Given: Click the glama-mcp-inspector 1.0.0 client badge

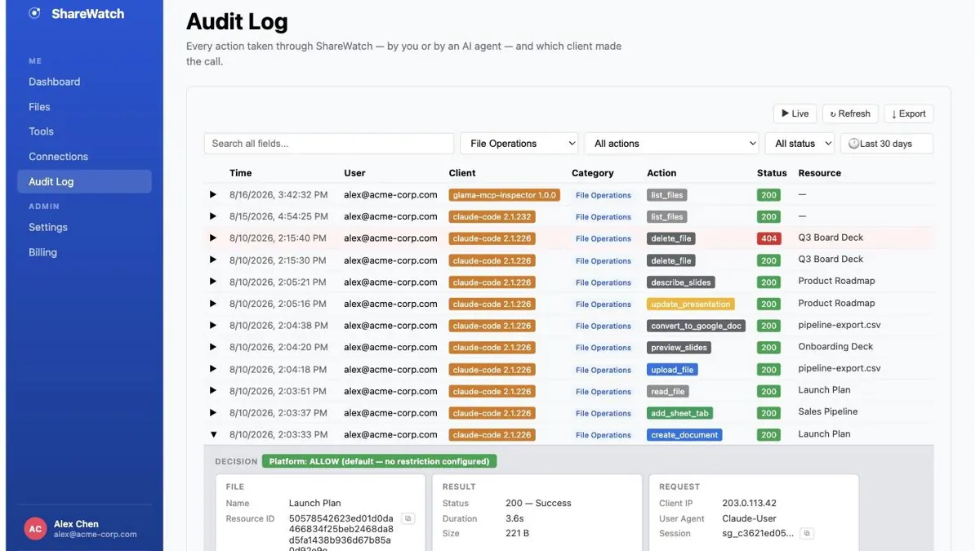Looking at the screenshot, I should pos(505,195).
